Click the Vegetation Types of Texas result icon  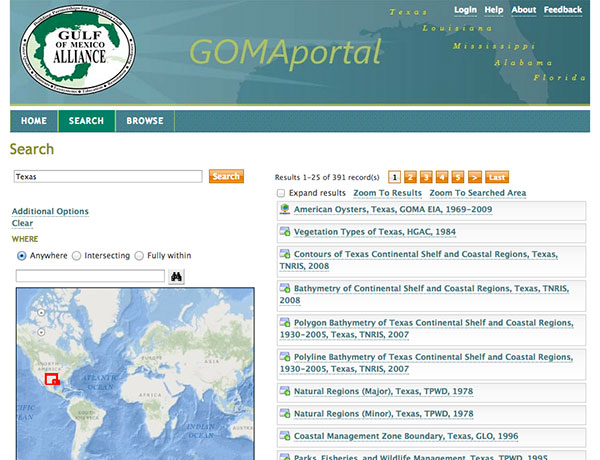(x=285, y=232)
